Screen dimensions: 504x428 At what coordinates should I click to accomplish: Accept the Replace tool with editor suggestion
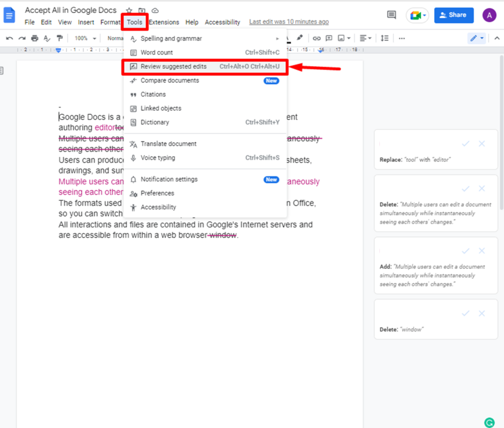[x=466, y=144]
